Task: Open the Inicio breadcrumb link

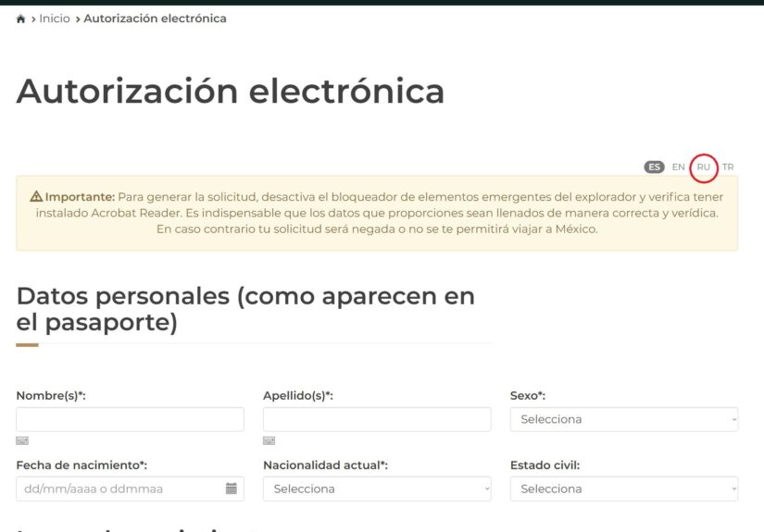Action: [x=55, y=19]
